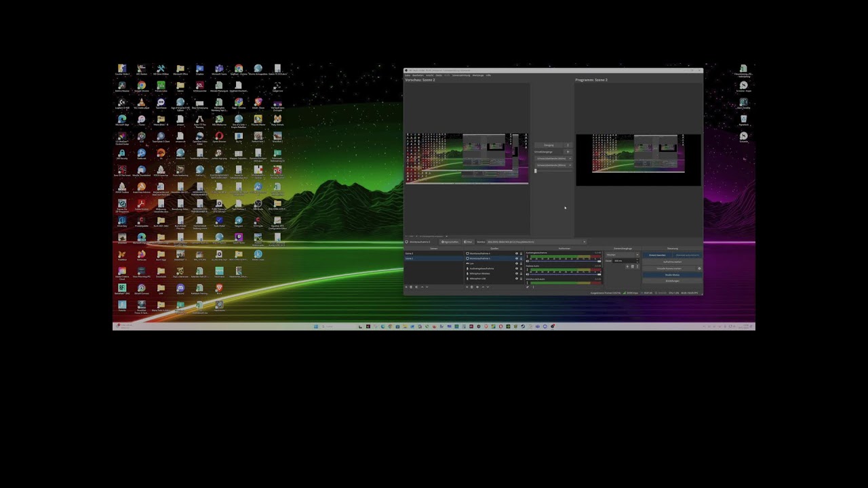This screenshot has height=488, width=868.
Task: Open three-dot menu beside Übergang button
Action: click(x=568, y=145)
